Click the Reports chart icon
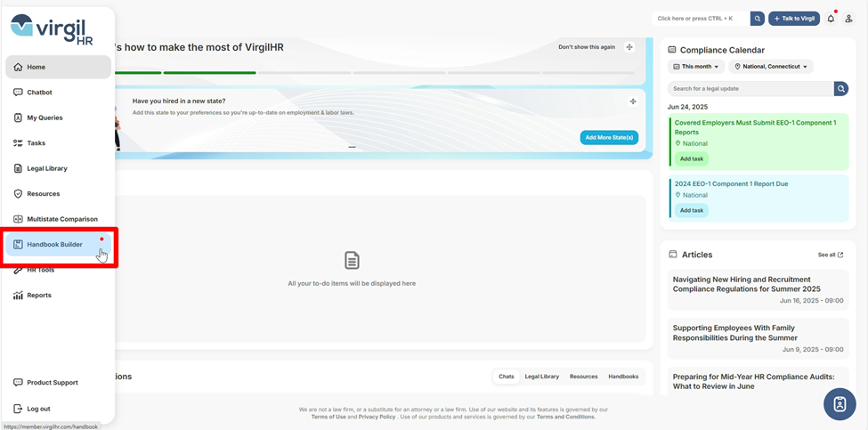Image resolution: width=868 pixels, height=430 pixels. pos(18,295)
